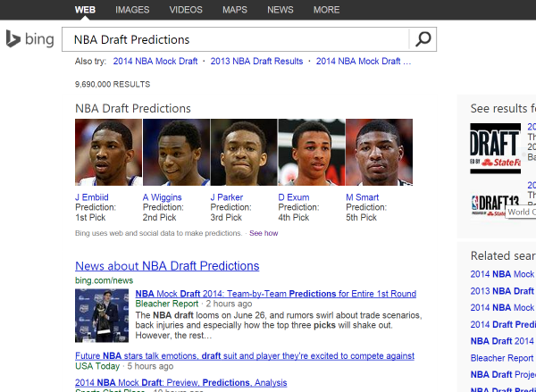Open '2014 NBA Mock Draft: Preview, Predictions, Analysis'
Image resolution: width=536 pixels, height=392 pixels.
tap(180, 382)
